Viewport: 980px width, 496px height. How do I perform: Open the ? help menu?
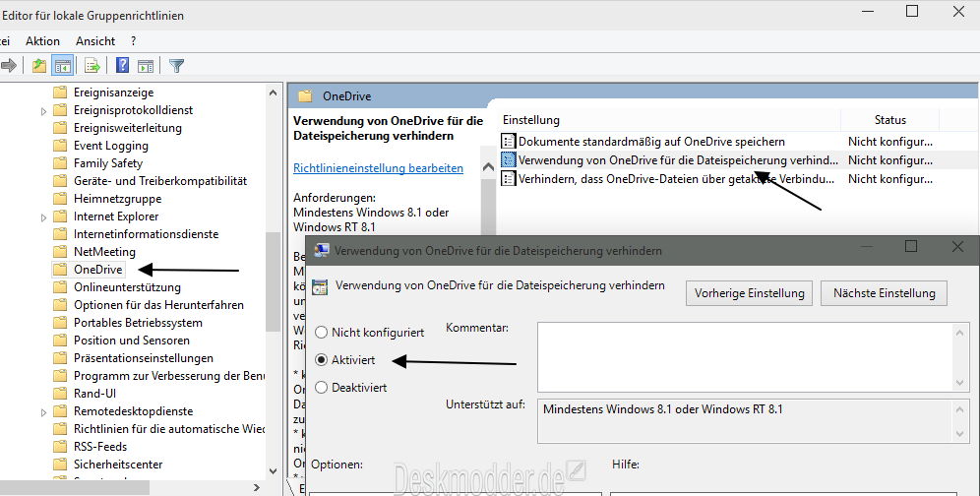(x=133, y=41)
